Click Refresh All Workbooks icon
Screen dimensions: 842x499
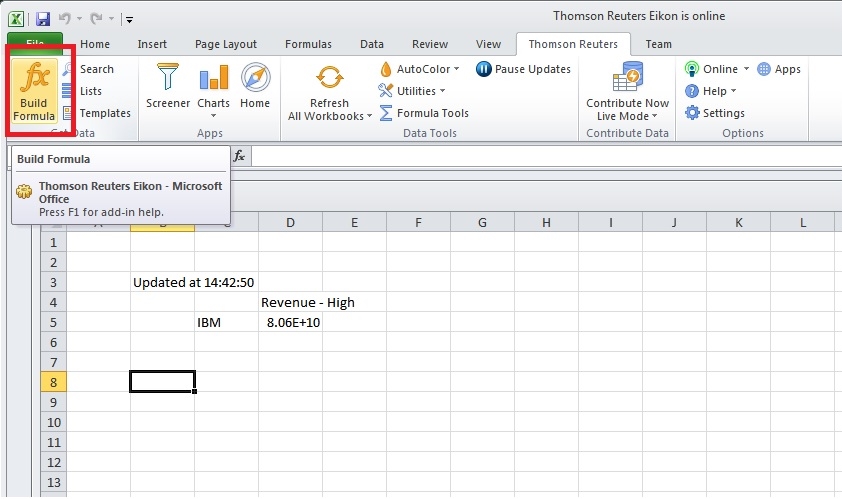coord(329,76)
